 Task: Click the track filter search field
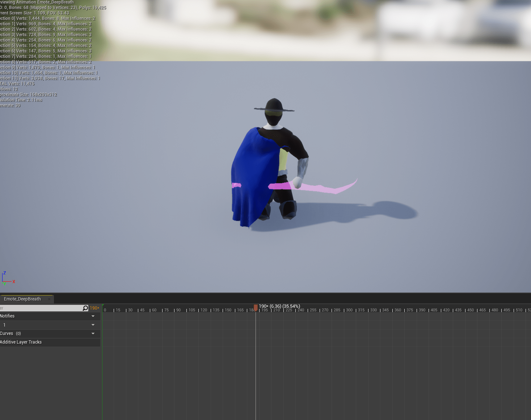pos(41,308)
